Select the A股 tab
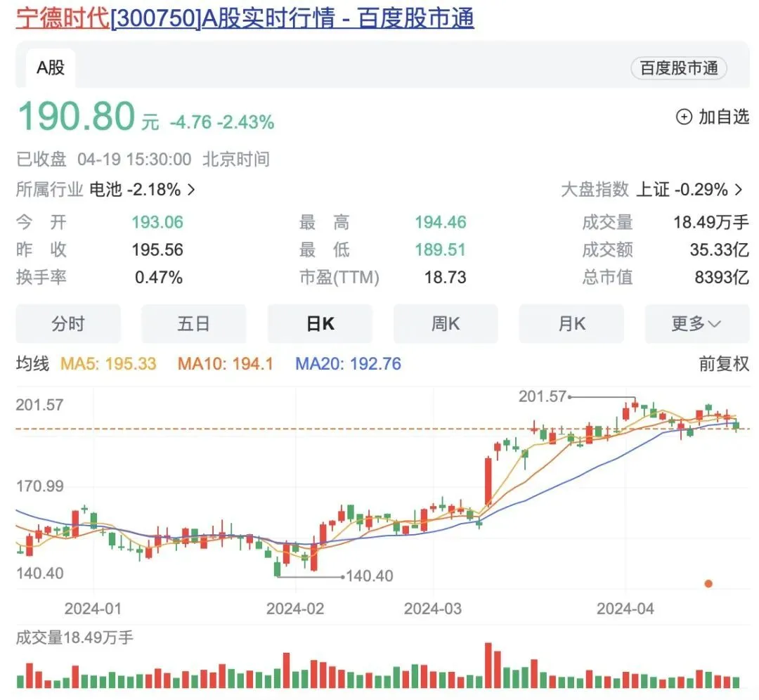This screenshot has height=700, width=759. 51,67
